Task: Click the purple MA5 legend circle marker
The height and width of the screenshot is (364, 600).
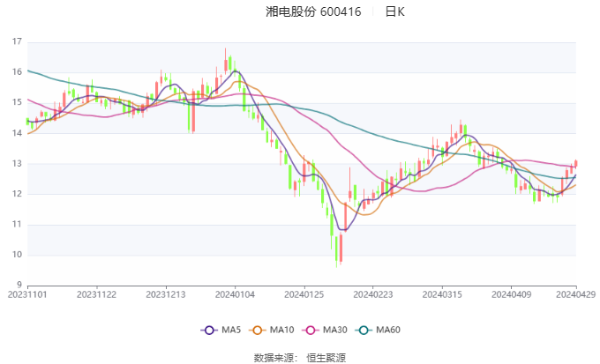Action: coord(209,331)
